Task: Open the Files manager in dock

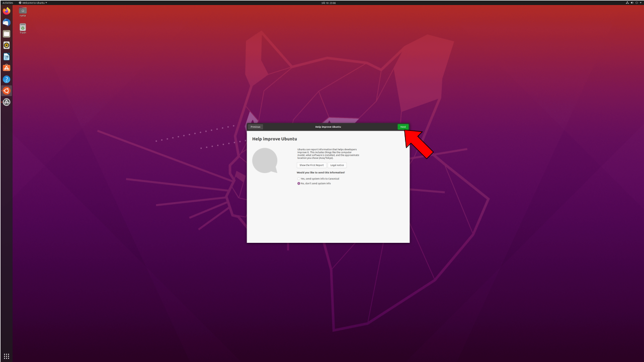Action: pos(7,34)
